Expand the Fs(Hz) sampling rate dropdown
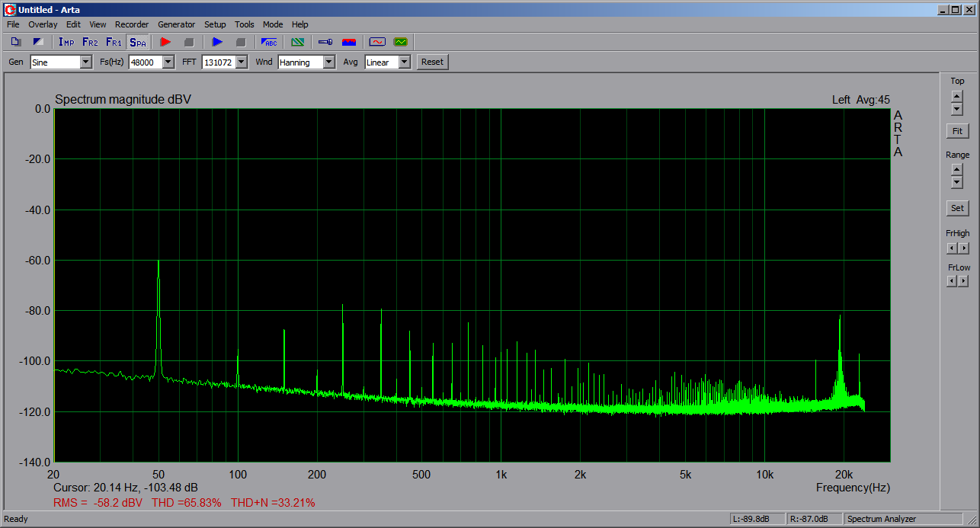 point(168,62)
